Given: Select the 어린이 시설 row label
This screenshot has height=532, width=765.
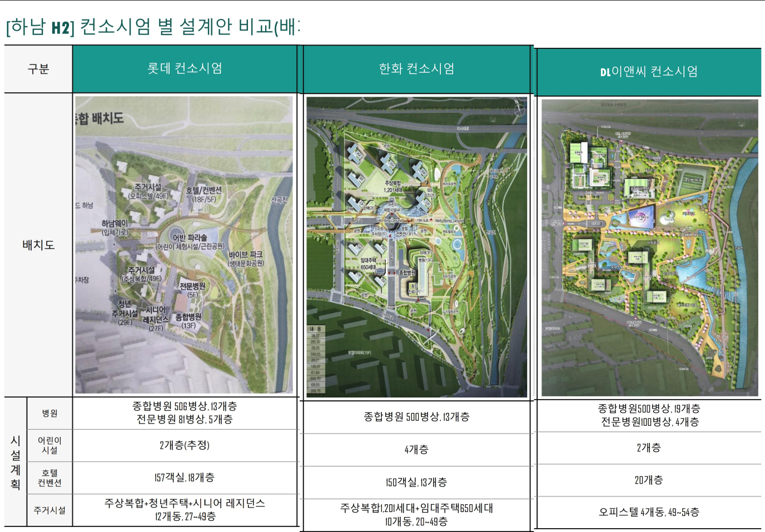Looking at the screenshot, I should point(49,445).
